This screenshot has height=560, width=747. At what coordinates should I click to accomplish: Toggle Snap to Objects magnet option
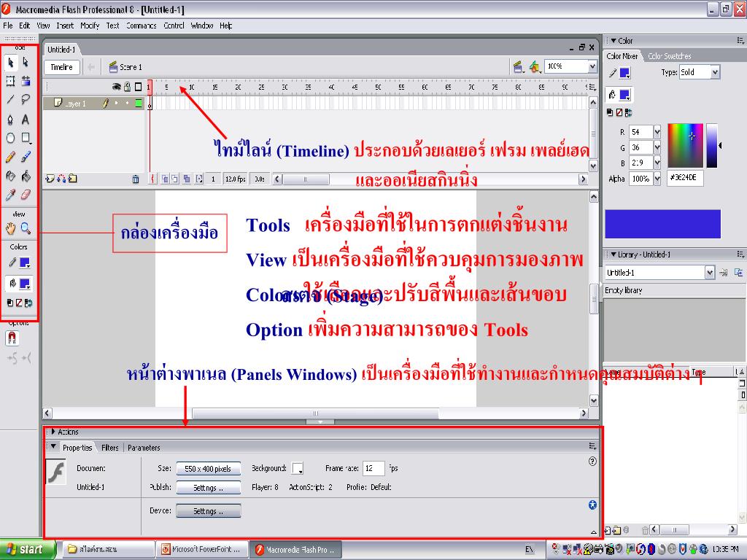[12, 338]
